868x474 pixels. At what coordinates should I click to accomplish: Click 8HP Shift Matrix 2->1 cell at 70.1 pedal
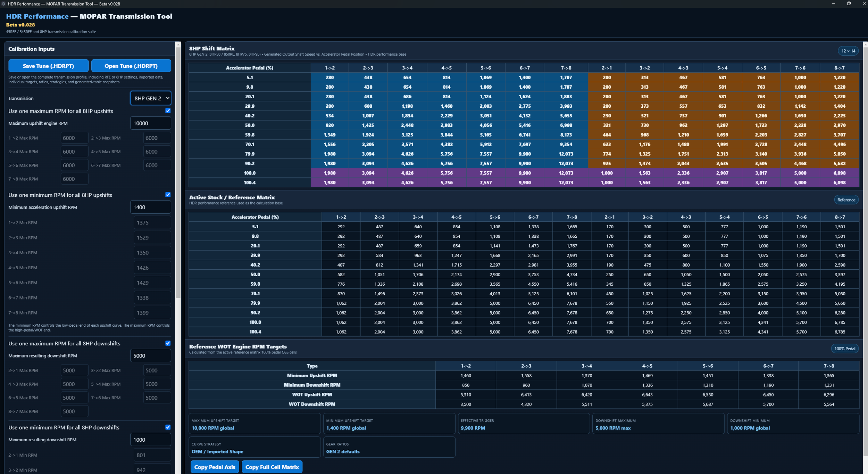click(x=607, y=144)
